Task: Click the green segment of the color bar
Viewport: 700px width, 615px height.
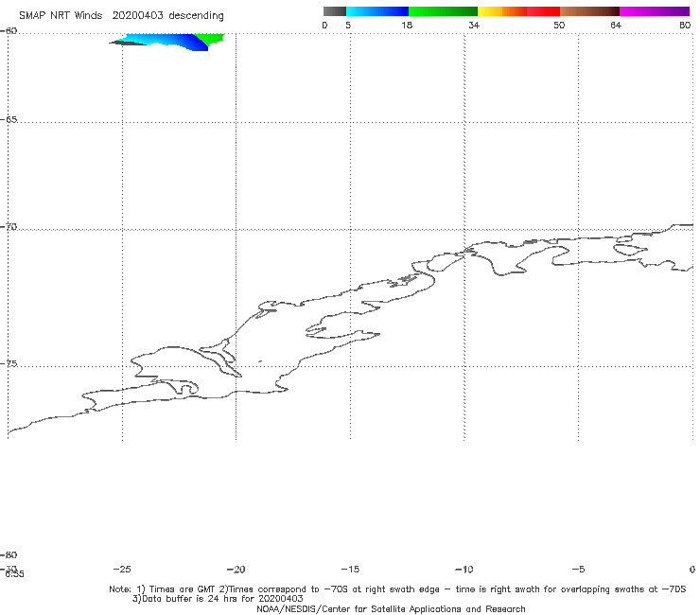Action: [x=443, y=11]
